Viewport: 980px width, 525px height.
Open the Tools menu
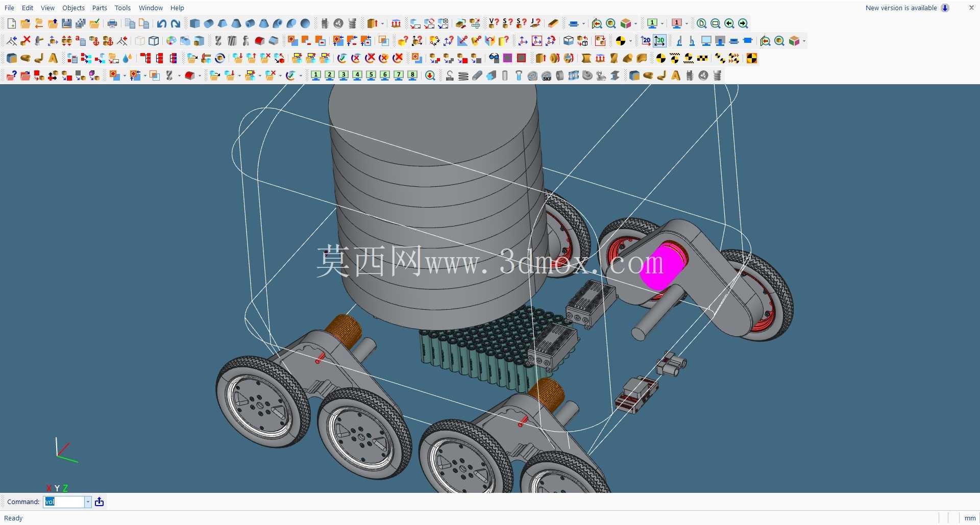[122, 8]
